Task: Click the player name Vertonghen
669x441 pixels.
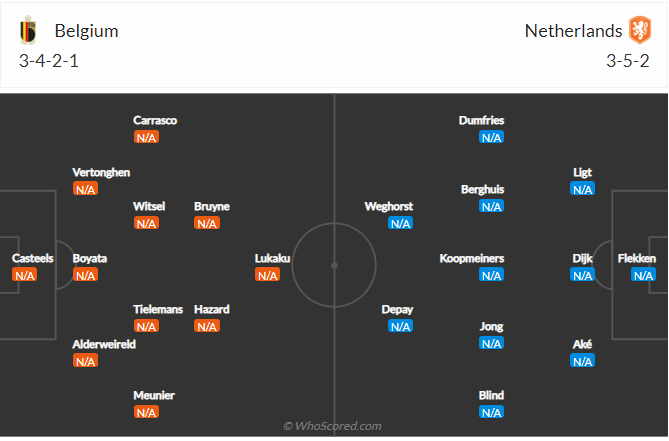Action: pyautogui.click(x=101, y=172)
